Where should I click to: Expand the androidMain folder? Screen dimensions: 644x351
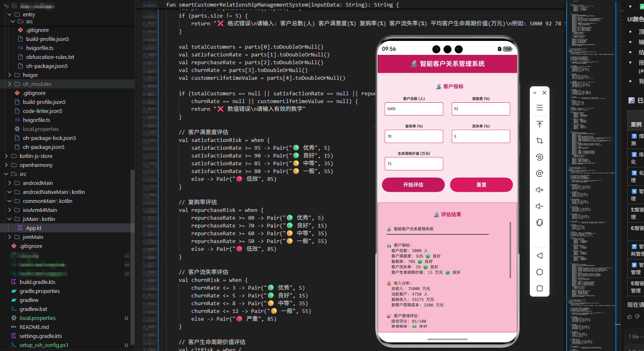9,183
